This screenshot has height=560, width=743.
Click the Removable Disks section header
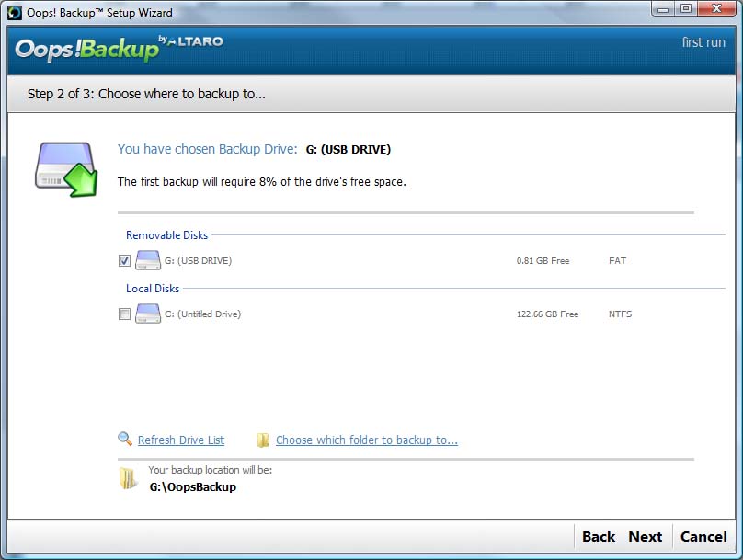[166, 235]
